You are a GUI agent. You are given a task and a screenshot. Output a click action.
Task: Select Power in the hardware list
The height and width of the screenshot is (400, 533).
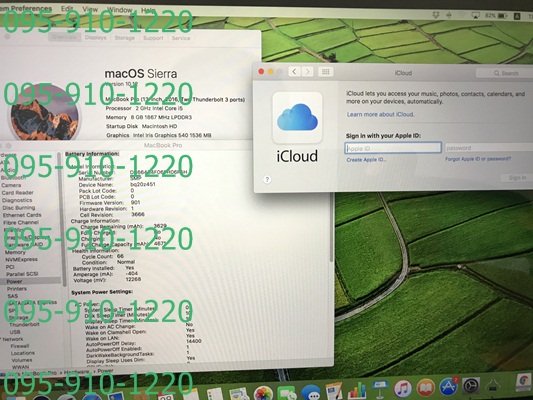[x=14, y=281]
